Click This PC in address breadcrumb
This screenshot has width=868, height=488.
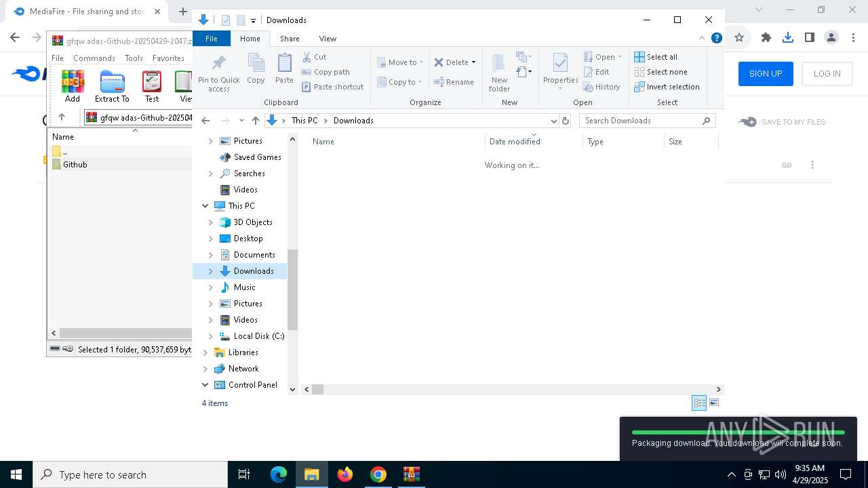[x=304, y=121]
